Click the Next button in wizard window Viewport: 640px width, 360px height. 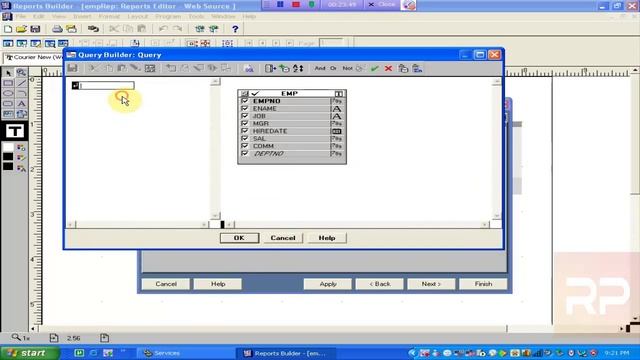point(431,284)
